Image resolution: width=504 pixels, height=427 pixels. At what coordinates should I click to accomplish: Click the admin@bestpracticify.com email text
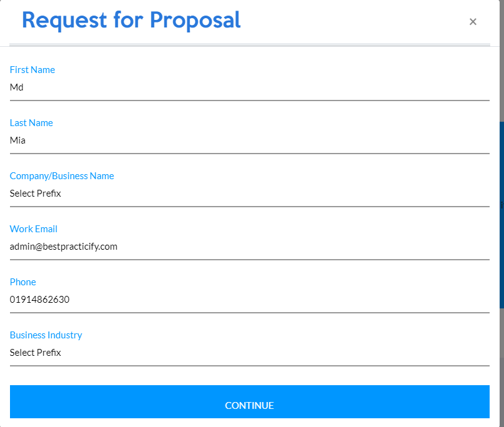point(64,247)
